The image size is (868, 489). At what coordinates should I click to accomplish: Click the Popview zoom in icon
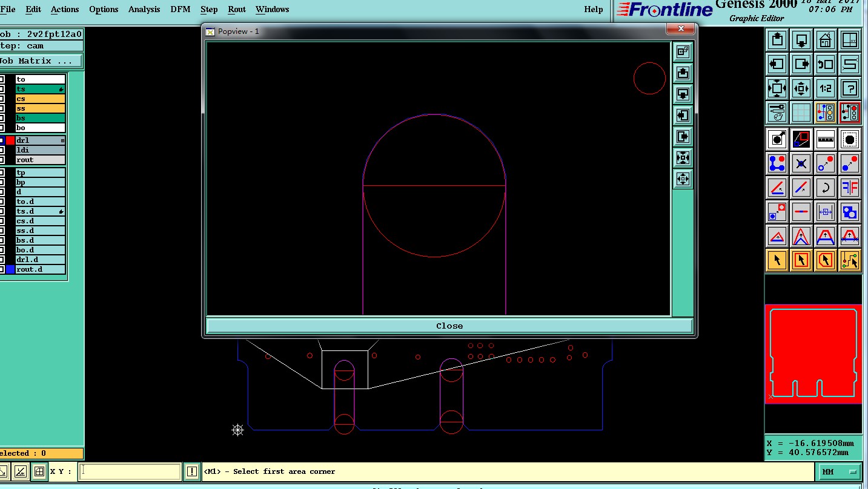click(x=683, y=157)
